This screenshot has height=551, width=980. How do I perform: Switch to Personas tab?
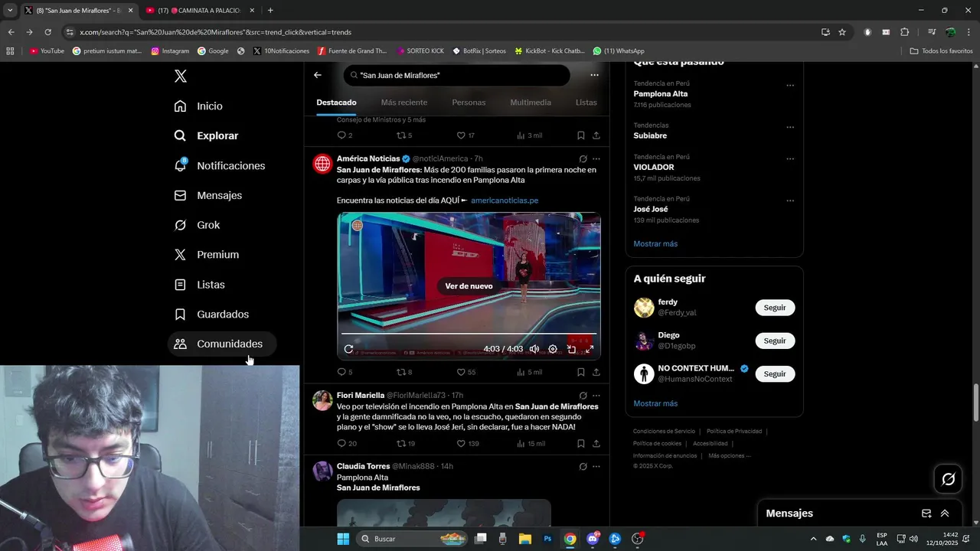pos(469,103)
